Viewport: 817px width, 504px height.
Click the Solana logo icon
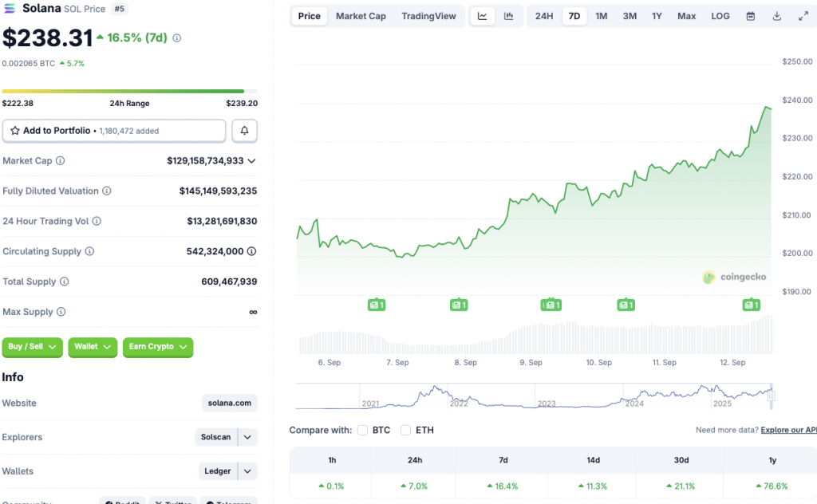click(10, 8)
